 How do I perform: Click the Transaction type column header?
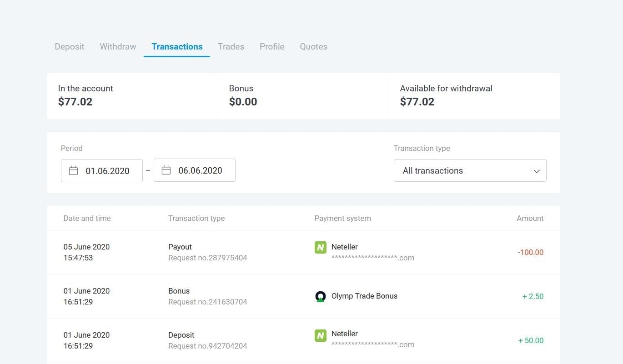click(x=196, y=218)
